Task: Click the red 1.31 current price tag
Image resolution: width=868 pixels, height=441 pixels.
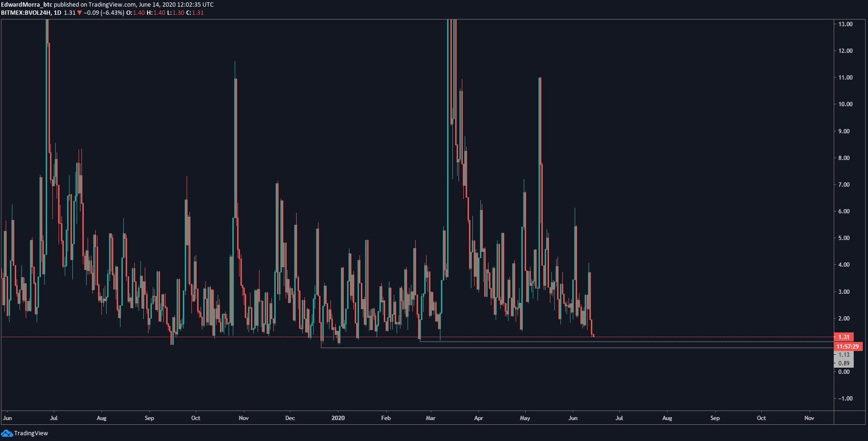Action: (844, 337)
